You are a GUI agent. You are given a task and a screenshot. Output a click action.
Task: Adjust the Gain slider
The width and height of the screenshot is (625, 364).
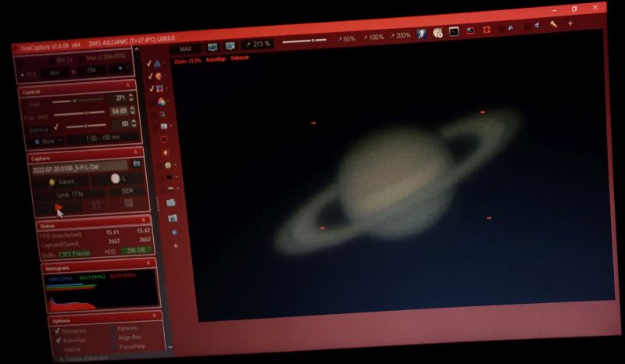click(x=76, y=101)
